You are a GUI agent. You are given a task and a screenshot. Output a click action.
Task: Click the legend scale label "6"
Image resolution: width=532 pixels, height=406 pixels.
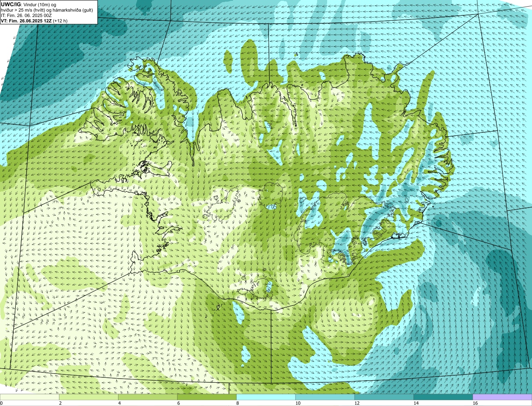click(178, 403)
